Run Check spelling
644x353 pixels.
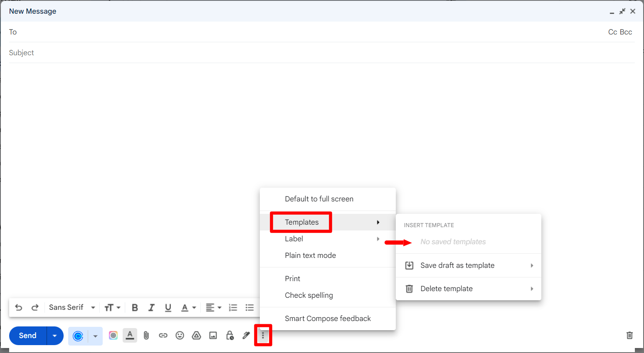pyautogui.click(x=328, y=295)
